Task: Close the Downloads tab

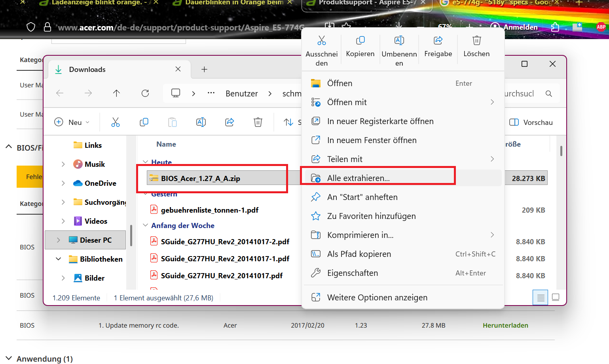Action: point(178,69)
